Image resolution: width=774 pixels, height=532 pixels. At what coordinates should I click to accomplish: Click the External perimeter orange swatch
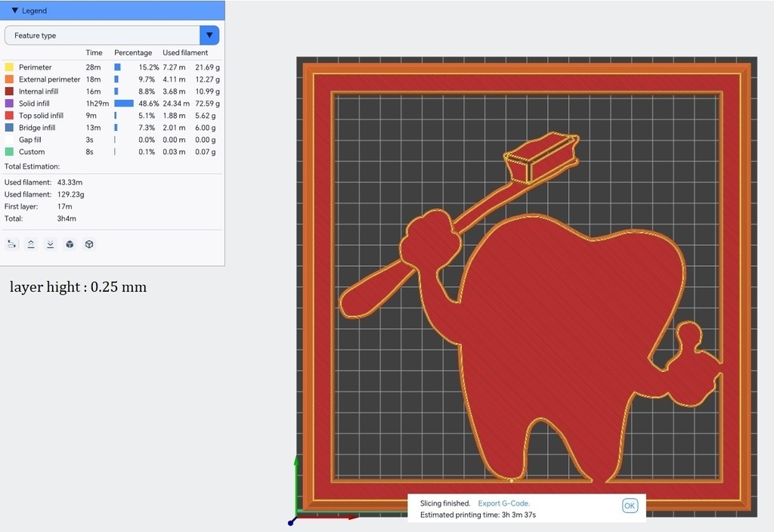coord(9,79)
